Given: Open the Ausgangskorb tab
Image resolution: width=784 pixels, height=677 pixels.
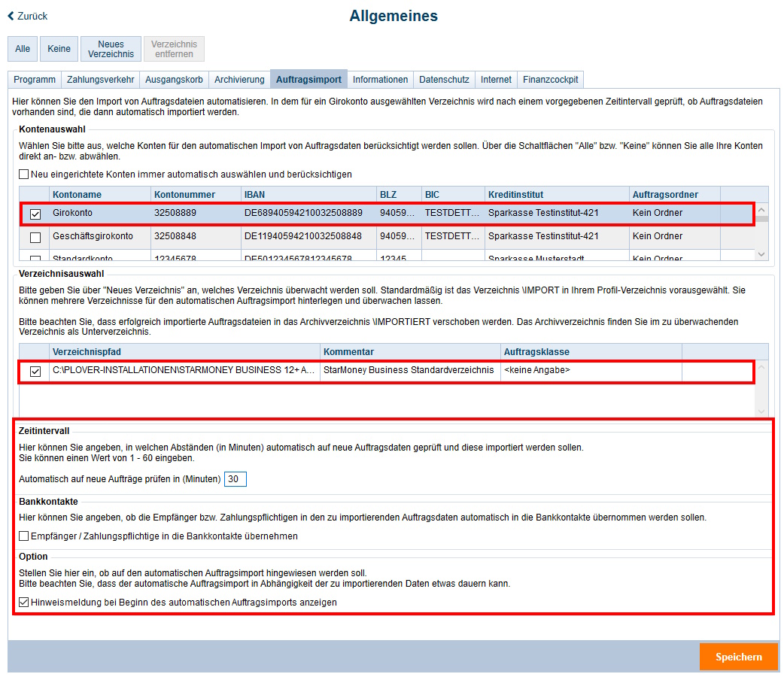Looking at the screenshot, I should coord(174,80).
